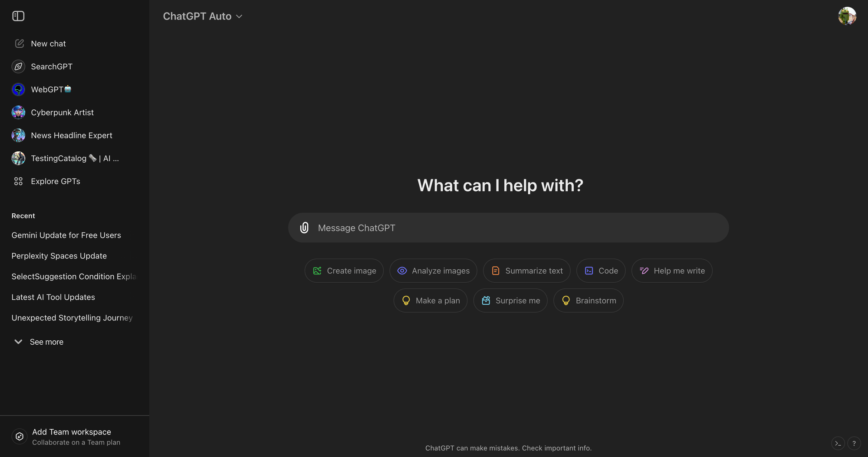Screen dimensions: 868x457
Task: Click the user profile avatar
Action: (x=847, y=16)
